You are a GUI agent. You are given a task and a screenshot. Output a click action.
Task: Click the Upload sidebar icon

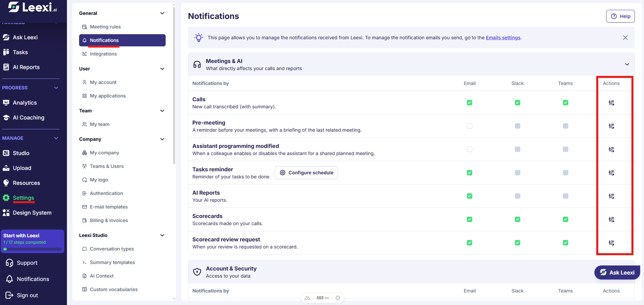pyautogui.click(x=6, y=168)
